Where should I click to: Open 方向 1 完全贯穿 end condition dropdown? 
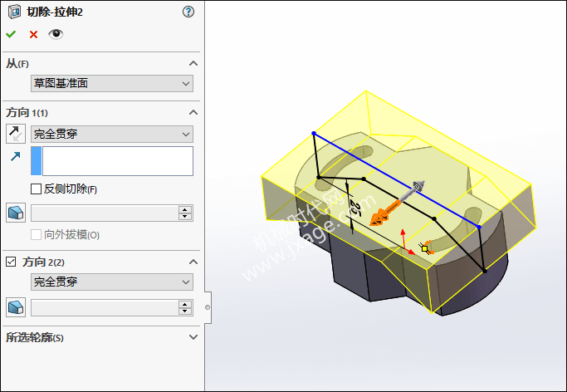tap(112, 135)
